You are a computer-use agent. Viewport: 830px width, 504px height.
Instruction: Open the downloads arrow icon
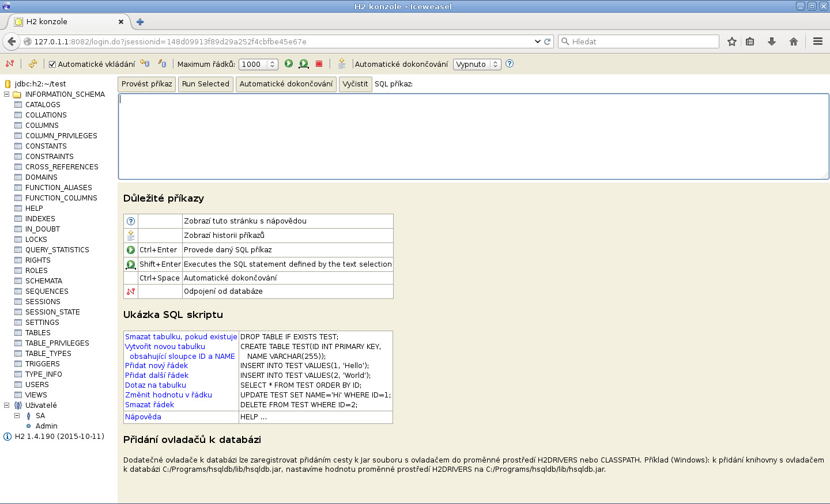point(772,41)
